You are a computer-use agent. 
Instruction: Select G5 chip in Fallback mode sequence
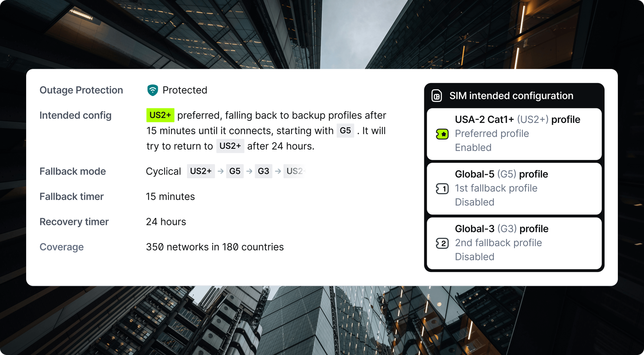coord(235,171)
